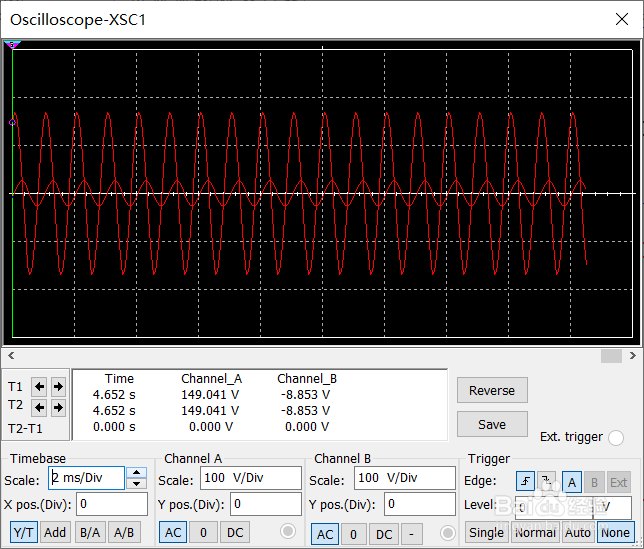Click Channel B terminal radio indicator
This screenshot has height=549, width=644.
[447, 533]
